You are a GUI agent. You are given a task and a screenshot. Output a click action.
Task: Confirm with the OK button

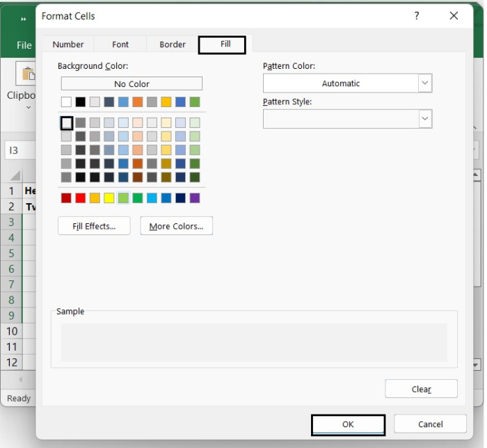(348, 424)
